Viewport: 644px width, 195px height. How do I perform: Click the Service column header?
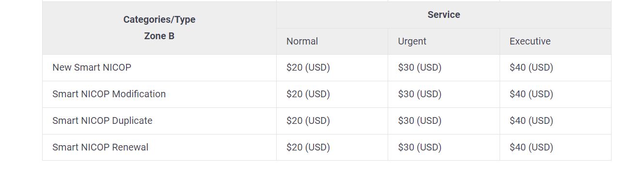coord(443,15)
